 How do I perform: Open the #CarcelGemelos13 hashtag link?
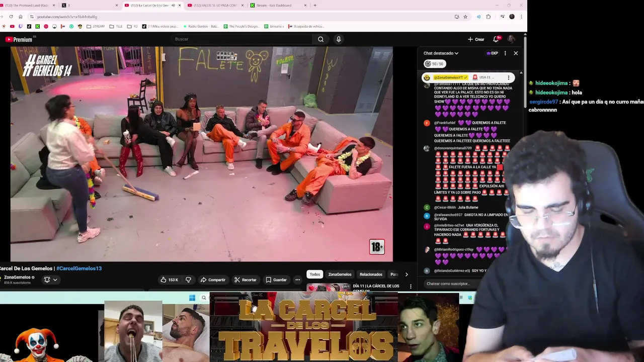pos(79,268)
